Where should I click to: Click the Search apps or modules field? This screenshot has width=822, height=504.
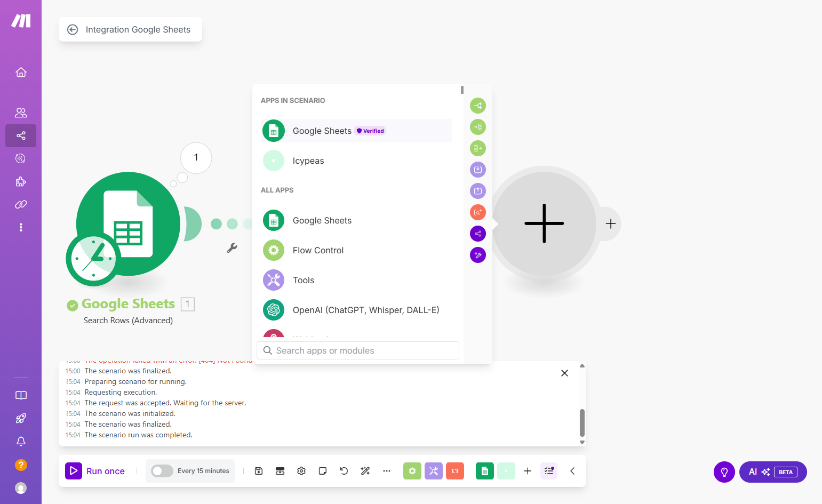(x=358, y=350)
